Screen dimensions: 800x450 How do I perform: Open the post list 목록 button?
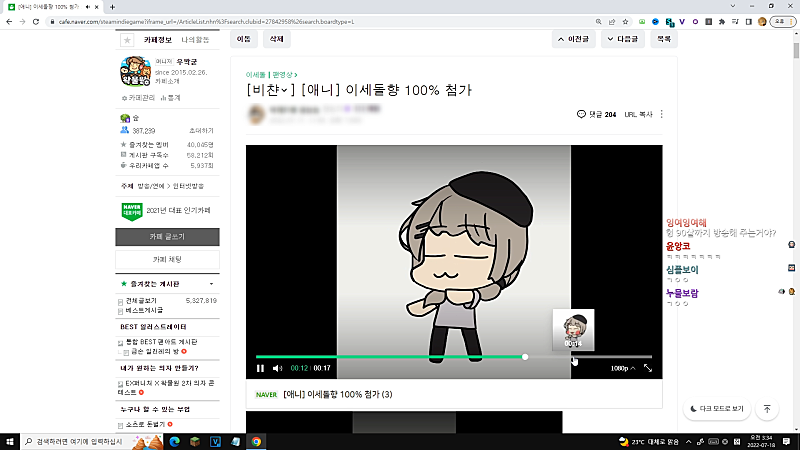tap(664, 39)
